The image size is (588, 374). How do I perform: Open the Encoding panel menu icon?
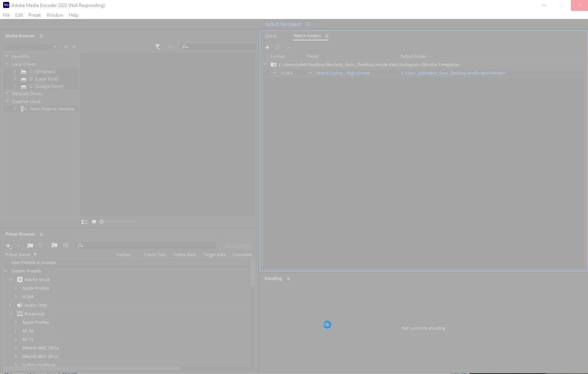(288, 279)
